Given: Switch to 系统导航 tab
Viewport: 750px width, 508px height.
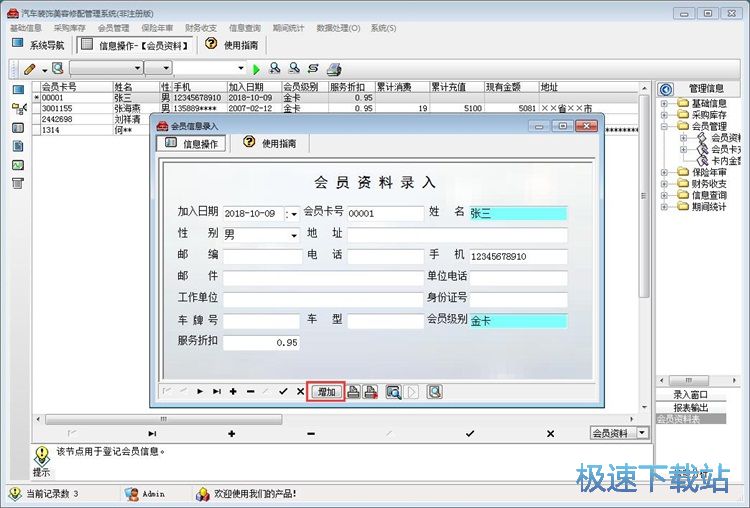Looking at the screenshot, I should coord(38,45).
